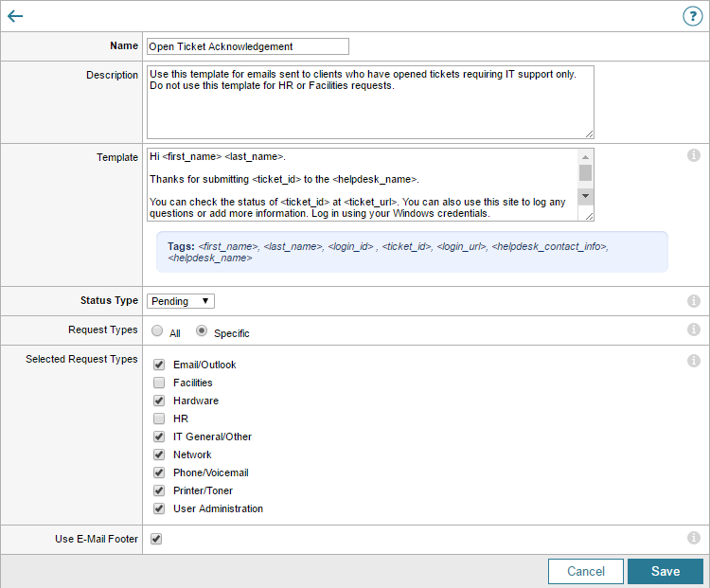The height and width of the screenshot is (588, 710).
Task: Select the Specific request types option
Action: click(x=201, y=331)
